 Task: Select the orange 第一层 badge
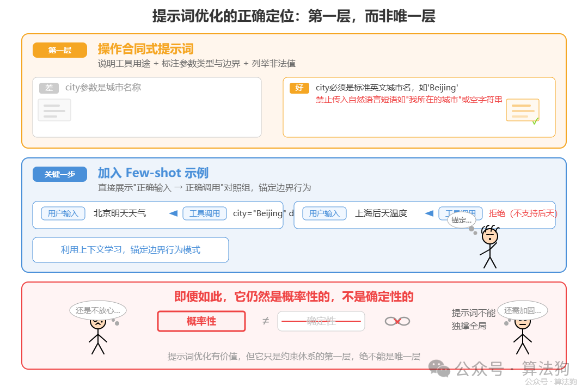[60, 50]
